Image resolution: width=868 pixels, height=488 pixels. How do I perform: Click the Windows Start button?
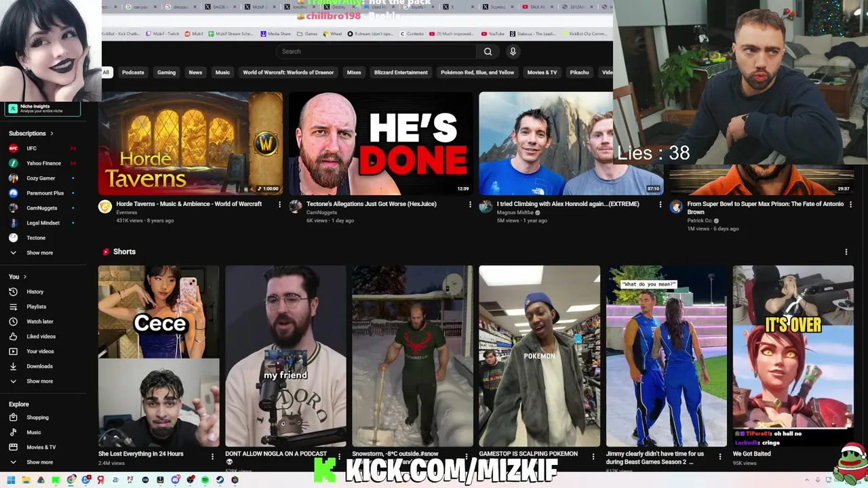coord(12,480)
